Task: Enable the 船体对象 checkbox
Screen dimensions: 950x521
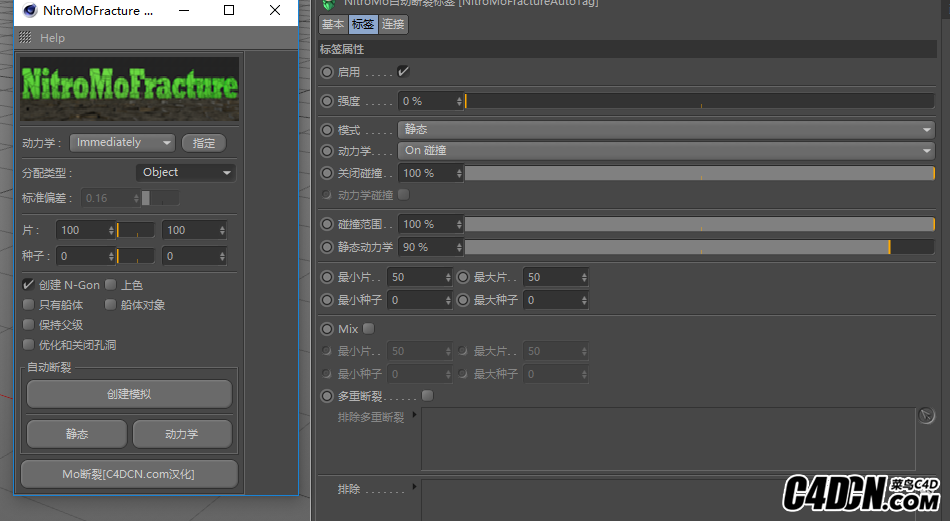Action: (110, 305)
